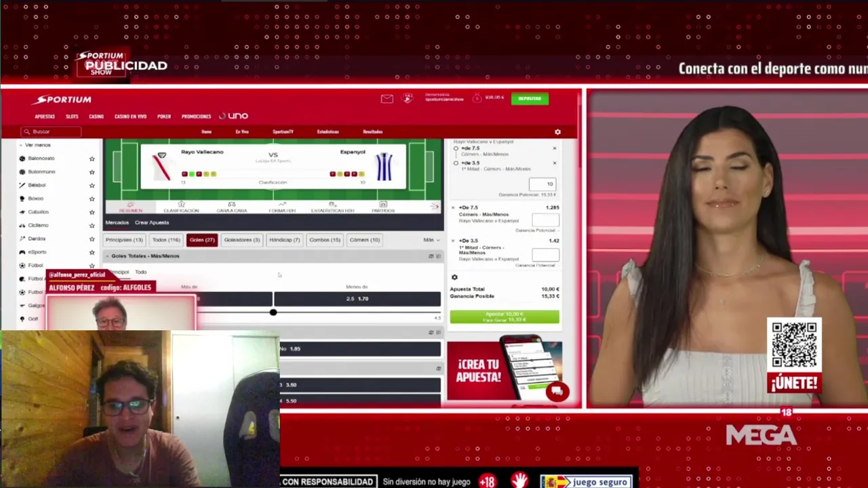
Task: Open the Slots menu
Action: coord(72,117)
